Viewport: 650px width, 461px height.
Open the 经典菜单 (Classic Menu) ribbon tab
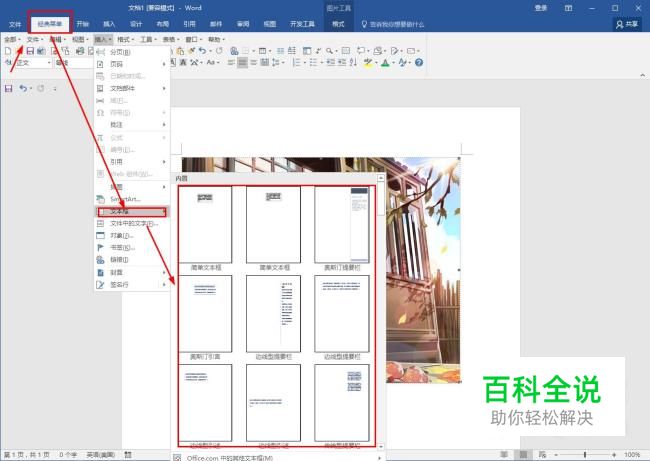(50, 24)
